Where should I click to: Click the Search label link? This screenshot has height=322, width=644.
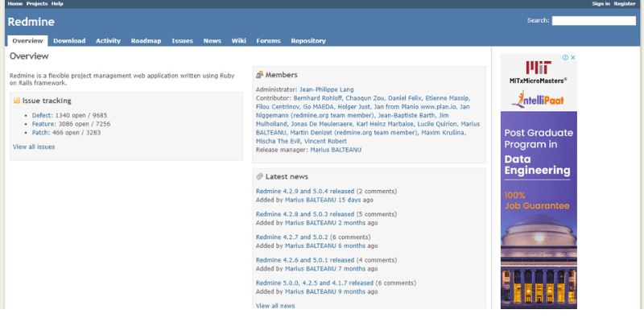click(537, 21)
